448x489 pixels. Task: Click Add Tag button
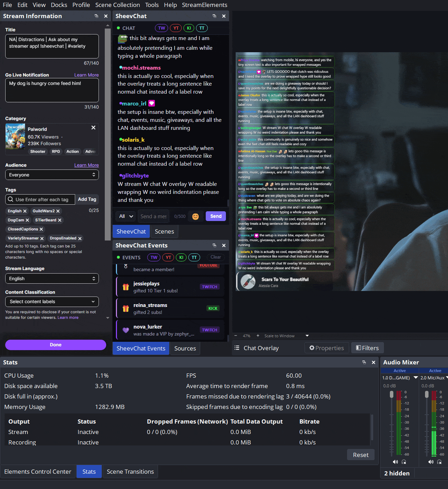point(87,199)
